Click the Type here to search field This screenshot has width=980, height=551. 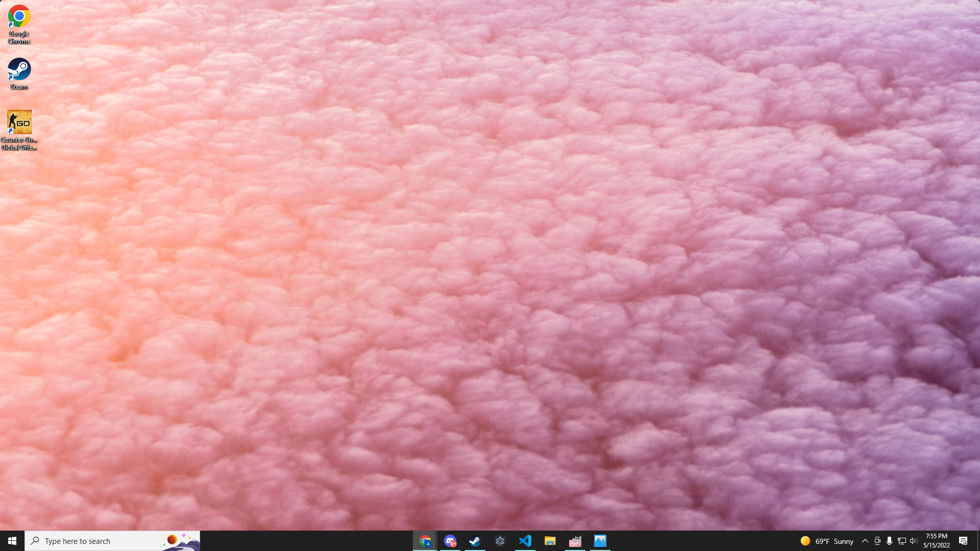(x=102, y=541)
